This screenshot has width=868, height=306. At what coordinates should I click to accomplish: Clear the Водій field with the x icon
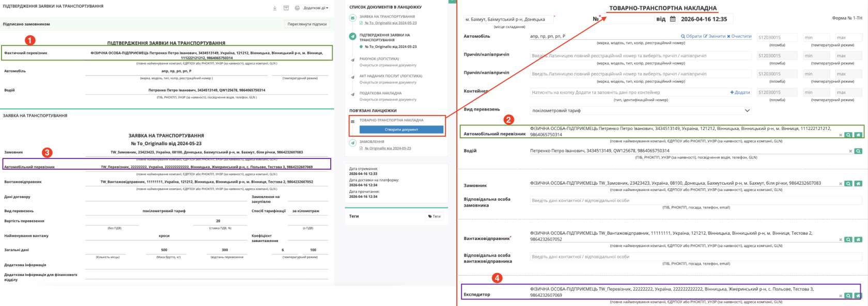[x=850, y=151]
